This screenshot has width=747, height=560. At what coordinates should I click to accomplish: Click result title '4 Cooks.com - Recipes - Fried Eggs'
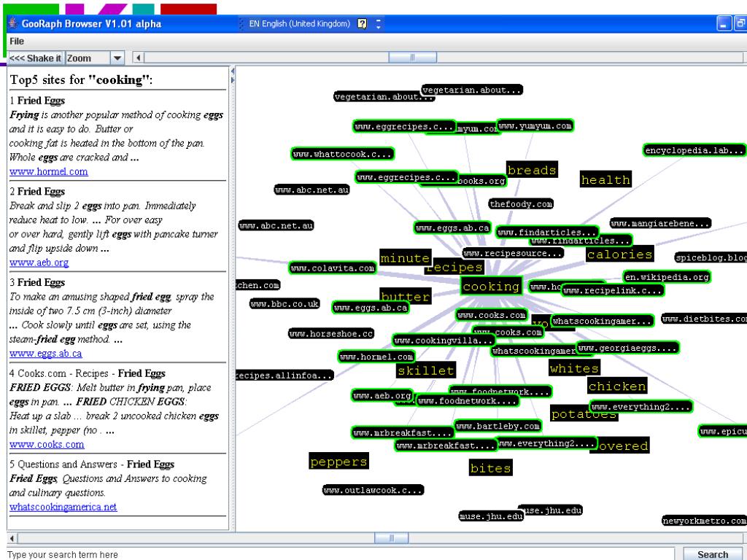[88, 373]
